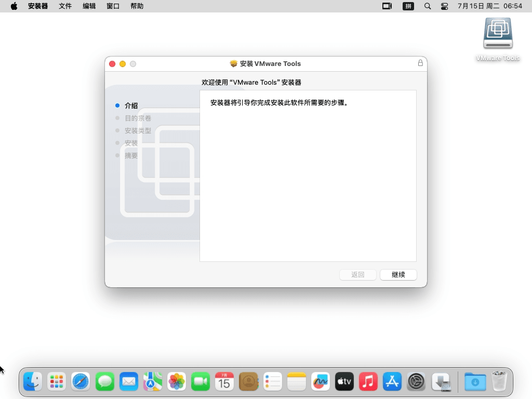Open the 窗口 (Window) menu

click(113, 6)
